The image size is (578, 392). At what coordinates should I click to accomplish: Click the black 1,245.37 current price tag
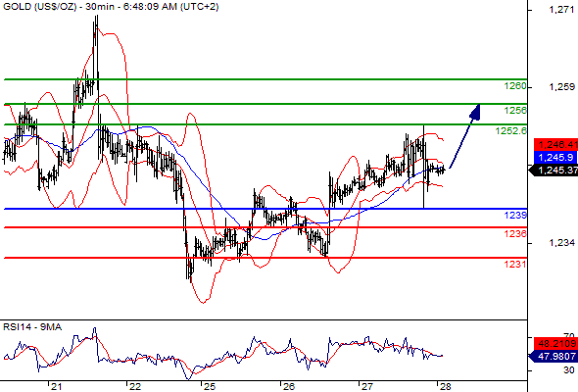(x=554, y=171)
